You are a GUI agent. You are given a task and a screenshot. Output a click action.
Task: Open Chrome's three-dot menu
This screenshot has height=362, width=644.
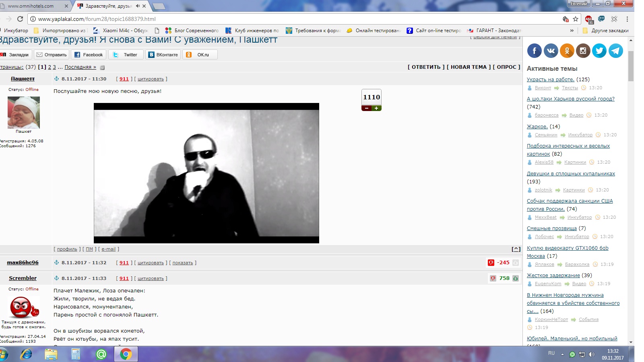[x=627, y=19]
